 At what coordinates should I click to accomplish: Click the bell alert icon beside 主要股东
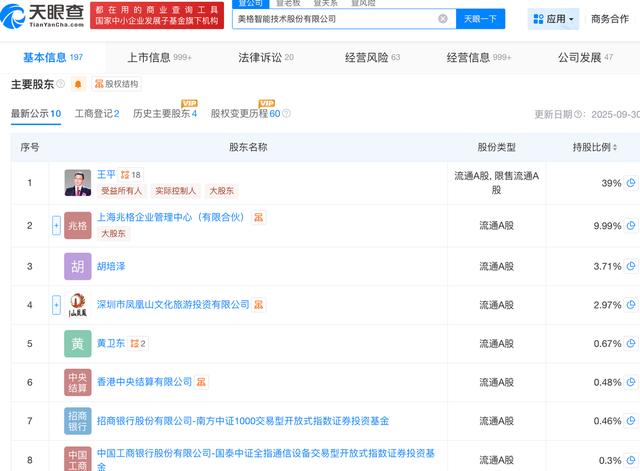click(x=78, y=84)
